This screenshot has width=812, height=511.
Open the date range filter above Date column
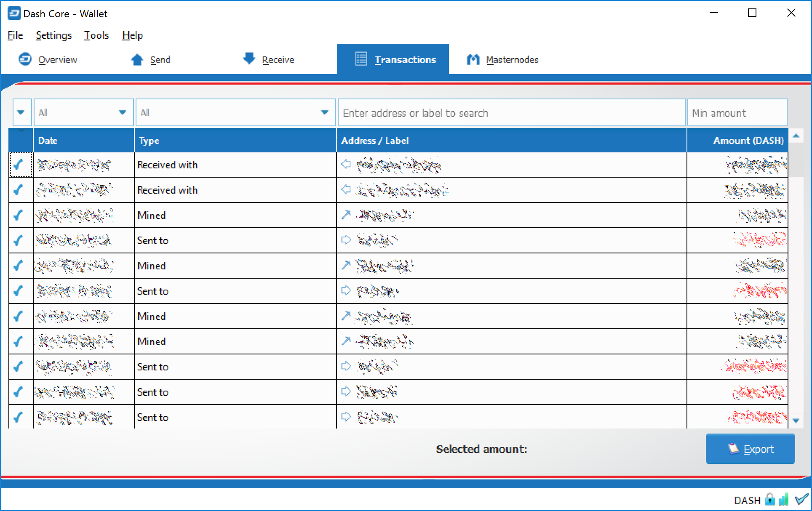tap(83, 112)
